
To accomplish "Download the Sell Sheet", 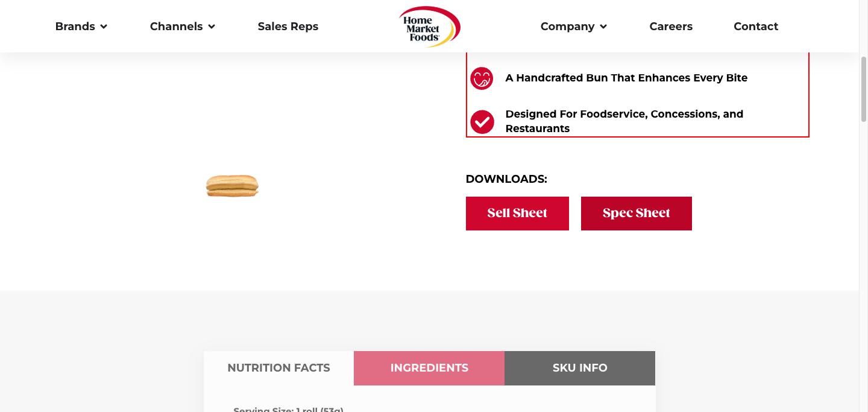I will (517, 214).
